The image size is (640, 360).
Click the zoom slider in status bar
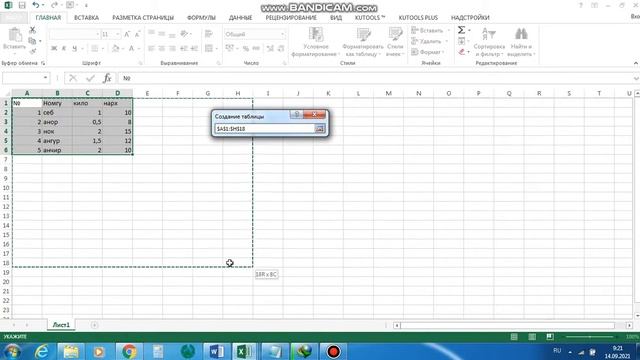[x=589, y=337]
